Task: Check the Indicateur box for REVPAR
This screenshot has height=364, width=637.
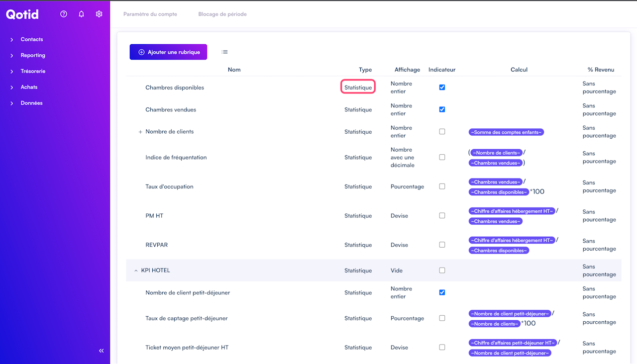Action: 442,245
